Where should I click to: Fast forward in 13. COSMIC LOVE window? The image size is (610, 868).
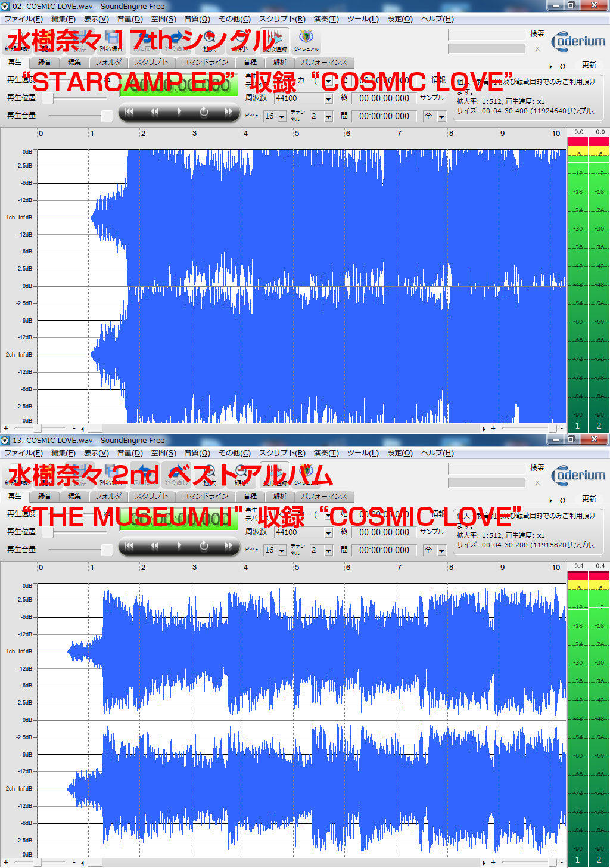point(228,546)
